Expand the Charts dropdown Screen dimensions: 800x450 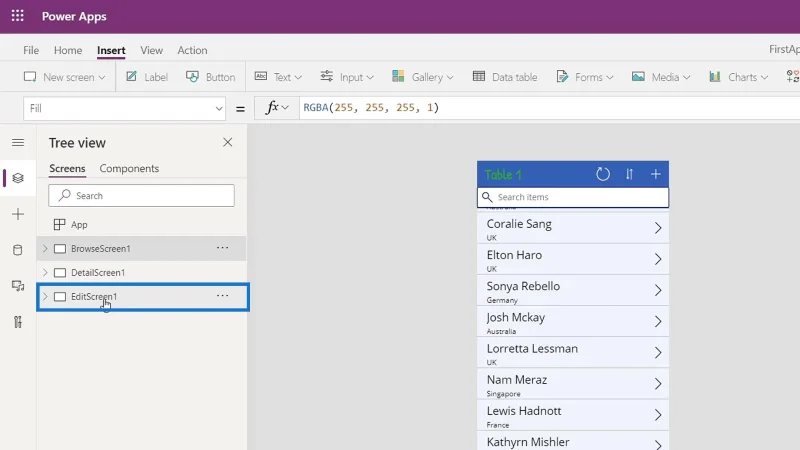pyautogui.click(x=738, y=77)
